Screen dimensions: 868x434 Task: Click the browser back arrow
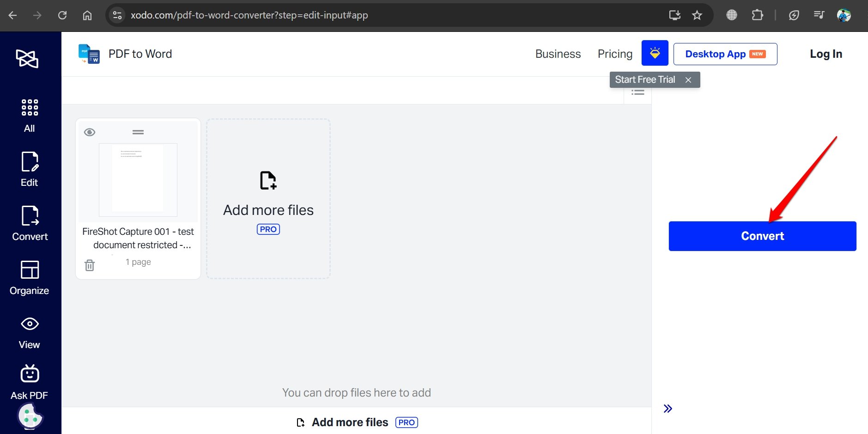12,15
